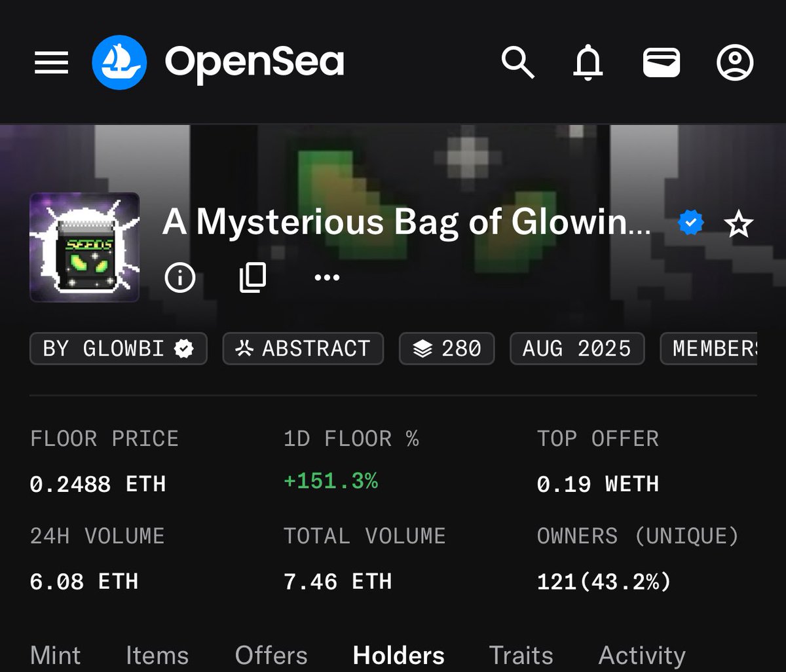The width and height of the screenshot is (786, 672).
Task: Click the OpenSea sailboat logo
Action: 119,63
